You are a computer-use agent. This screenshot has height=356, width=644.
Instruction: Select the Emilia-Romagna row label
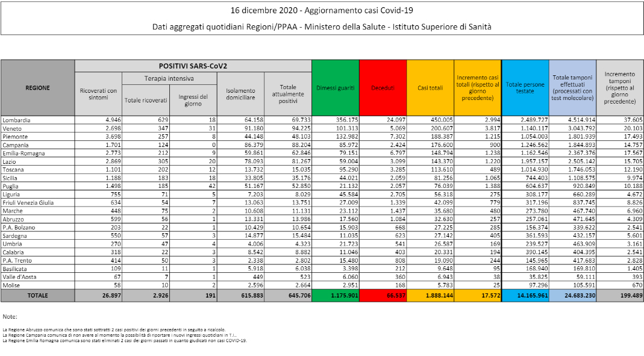point(38,153)
